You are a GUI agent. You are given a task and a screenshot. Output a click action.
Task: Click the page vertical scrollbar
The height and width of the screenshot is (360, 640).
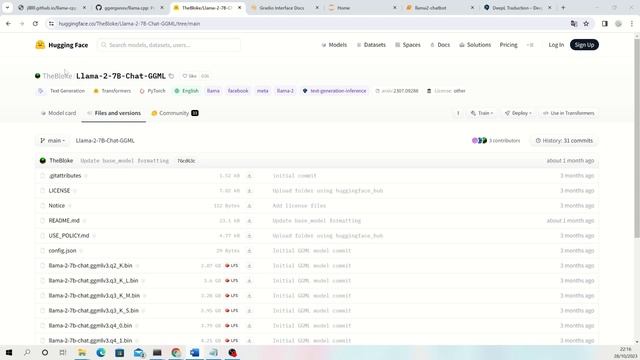tap(637, 137)
